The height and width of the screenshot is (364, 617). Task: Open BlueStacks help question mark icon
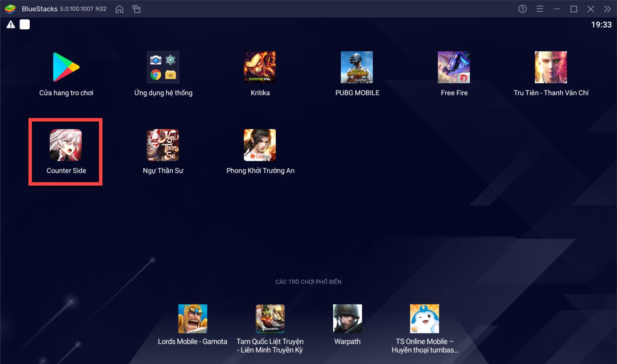tap(523, 9)
